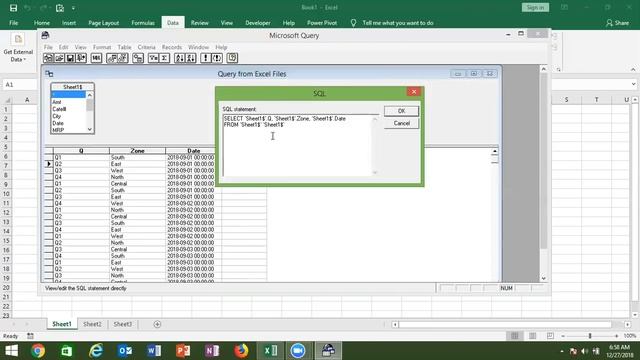Open the Format menu in Microsoft Query
The width and height of the screenshot is (640, 360).
pyautogui.click(x=102, y=47)
